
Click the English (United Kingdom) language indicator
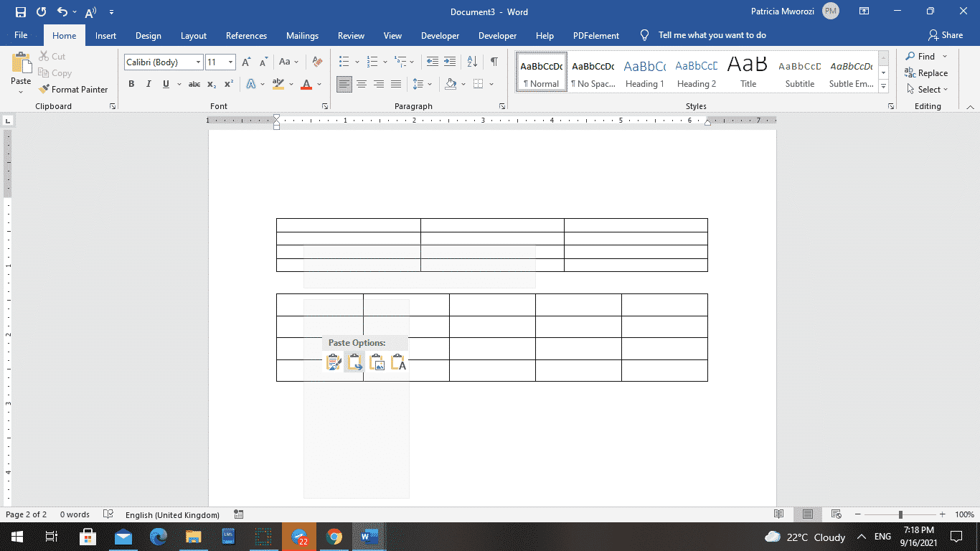(x=172, y=514)
